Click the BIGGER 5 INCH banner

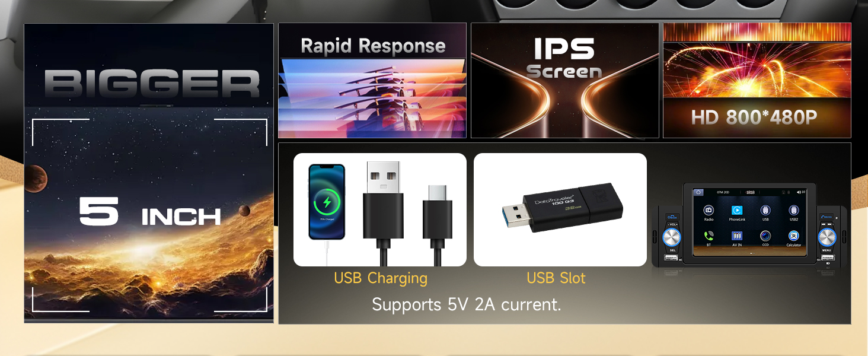tap(149, 173)
